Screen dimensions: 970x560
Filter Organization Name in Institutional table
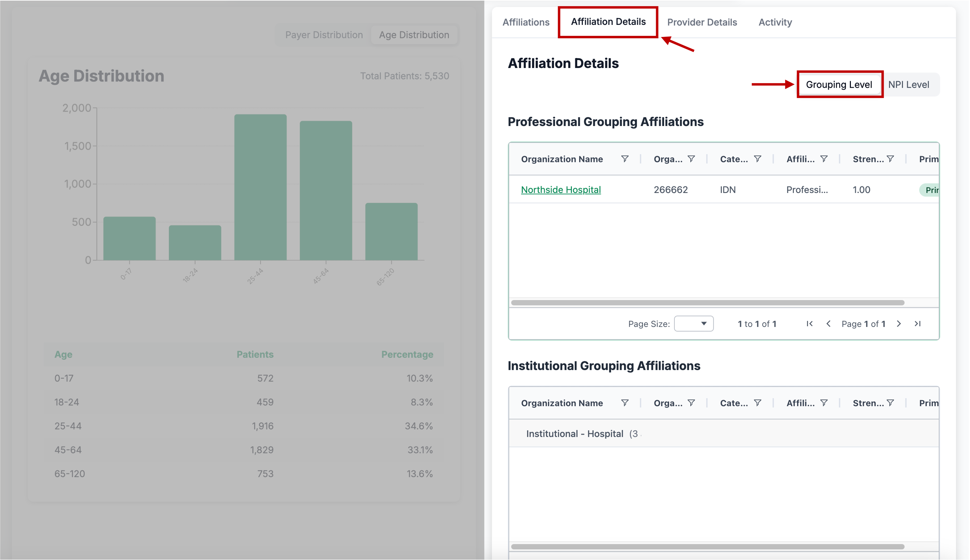pyautogui.click(x=625, y=403)
